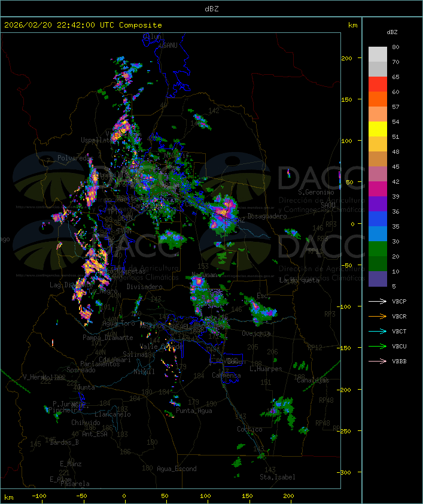
Task: Click the L.Huarpes map label
Action: point(265,369)
